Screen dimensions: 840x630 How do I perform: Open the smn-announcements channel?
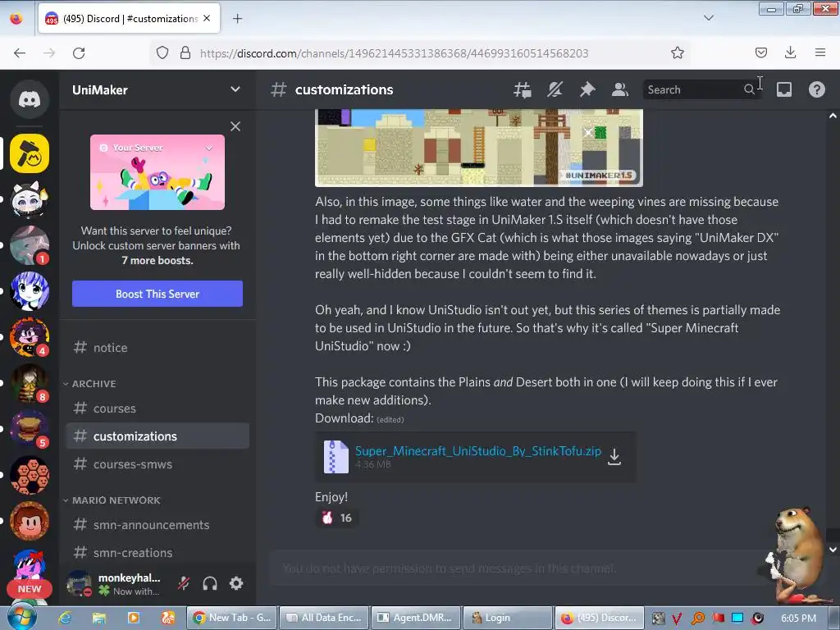tap(157, 525)
